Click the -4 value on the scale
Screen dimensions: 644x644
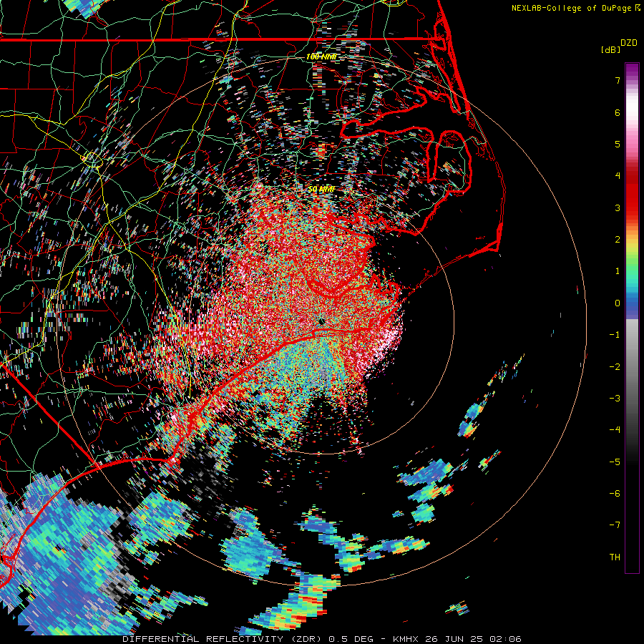coord(615,430)
